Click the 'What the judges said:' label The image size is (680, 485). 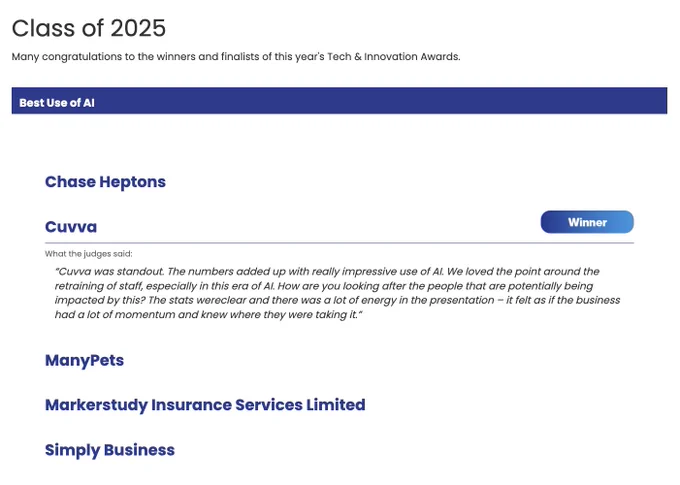(x=88, y=254)
